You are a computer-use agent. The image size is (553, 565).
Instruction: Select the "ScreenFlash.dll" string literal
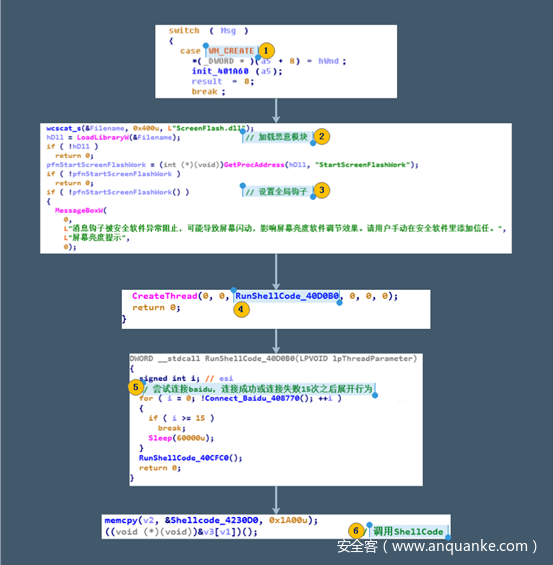tap(209, 128)
